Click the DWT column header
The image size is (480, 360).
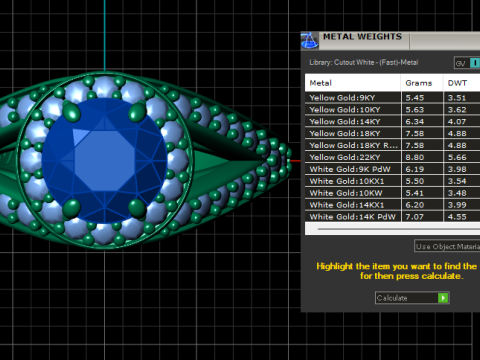[x=462, y=83]
